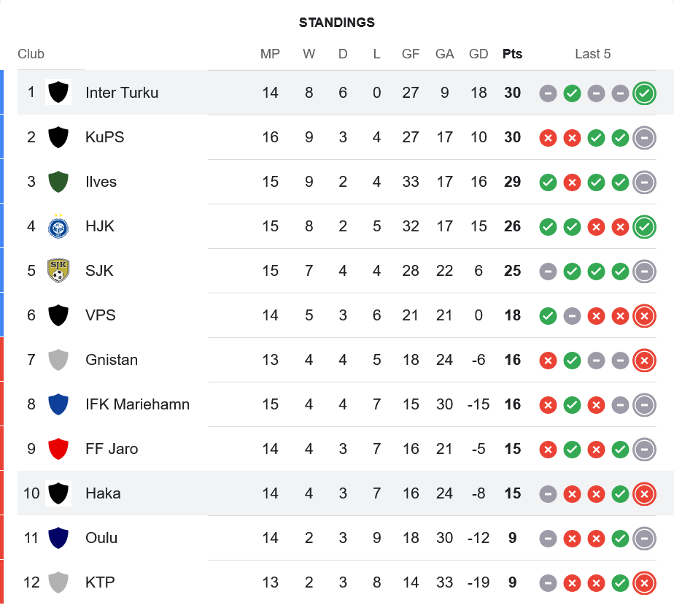Viewport: 674px width, 616px height.
Task: Click the Last 5 column header
Action: (x=592, y=54)
